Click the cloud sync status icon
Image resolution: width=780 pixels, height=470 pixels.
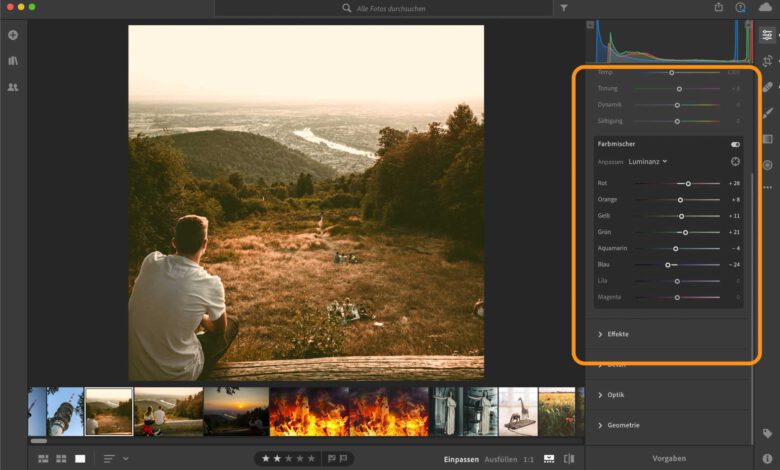[766, 8]
